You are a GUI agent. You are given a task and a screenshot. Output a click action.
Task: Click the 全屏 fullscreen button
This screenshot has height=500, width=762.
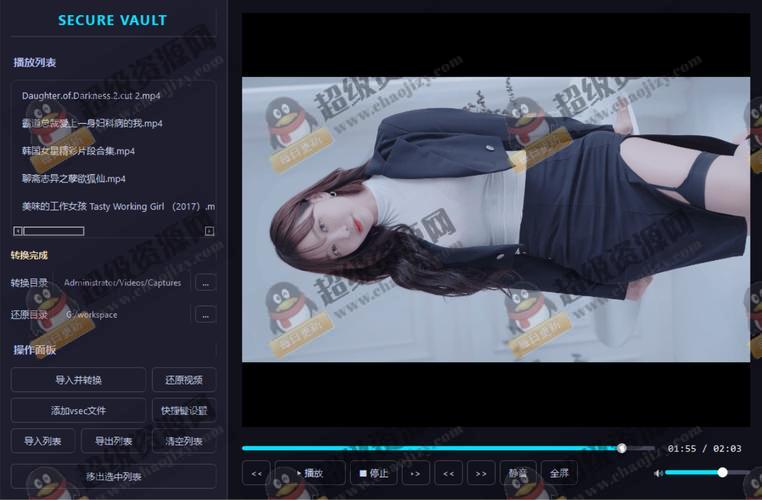pyautogui.click(x=559, y=473)
